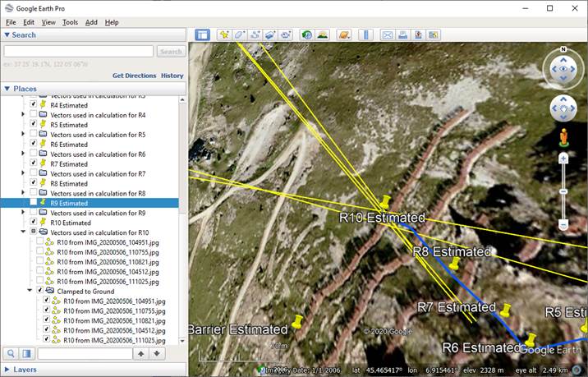Open the File menu
The width and height of the screenshot is (588, 377).
11,22
